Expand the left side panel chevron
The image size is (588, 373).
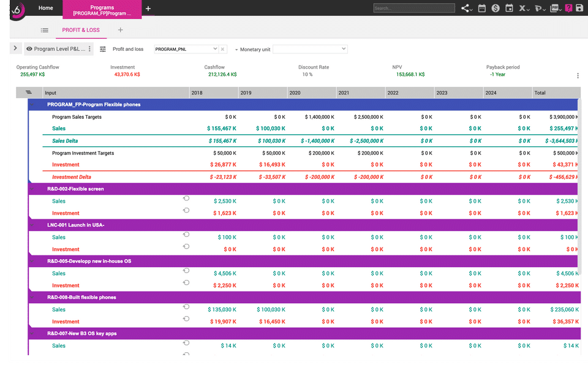(15, 48)
